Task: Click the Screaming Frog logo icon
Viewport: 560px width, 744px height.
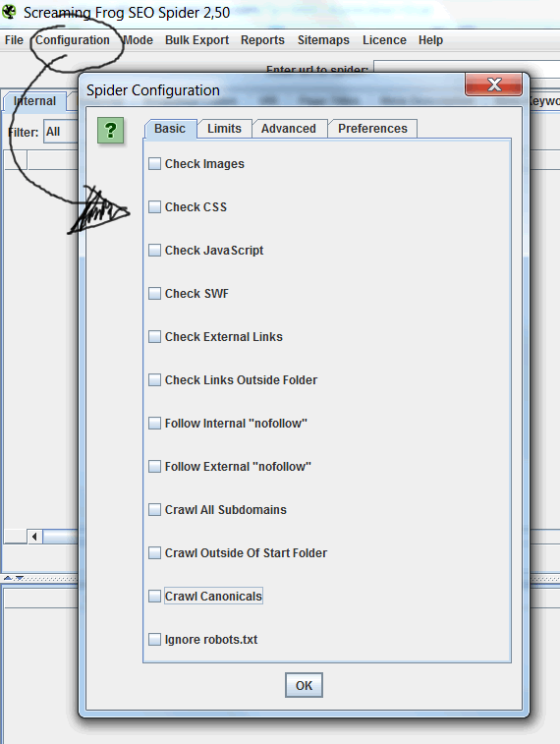Action: coord(9,12)
